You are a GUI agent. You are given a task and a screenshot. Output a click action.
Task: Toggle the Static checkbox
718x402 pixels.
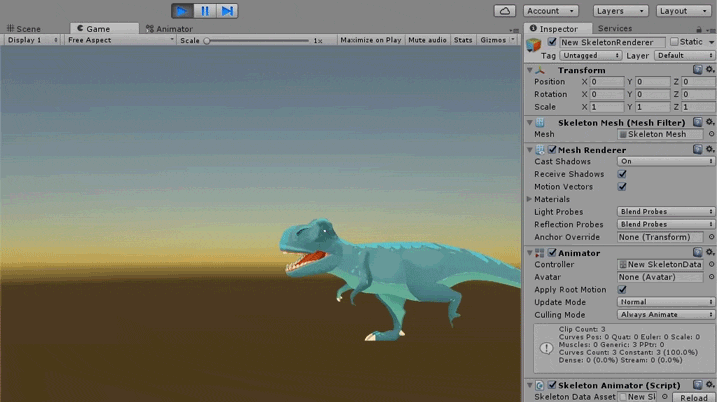(x=674, y=42)
